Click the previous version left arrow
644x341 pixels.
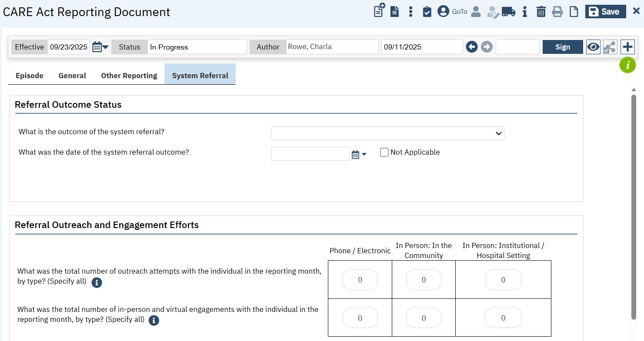tap(472, 47)
